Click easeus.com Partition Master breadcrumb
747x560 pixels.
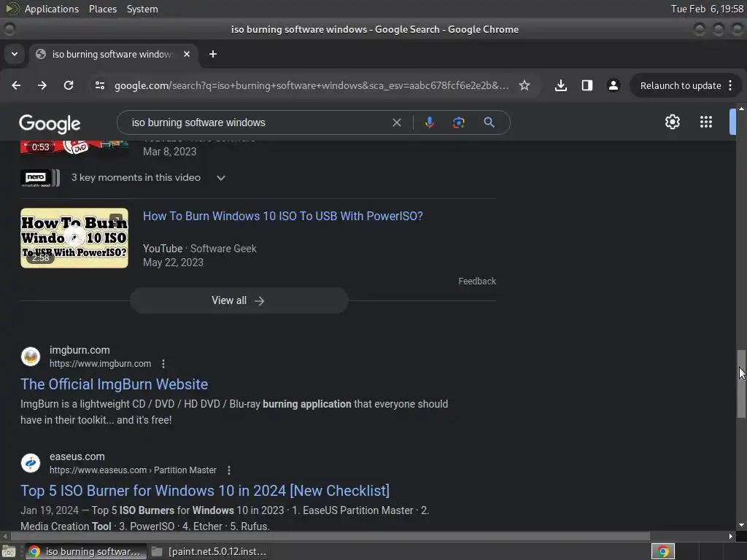pos(133,470)
